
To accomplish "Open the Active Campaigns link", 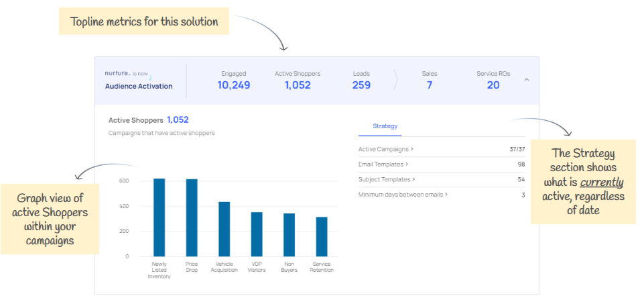I will coord(385,149).
